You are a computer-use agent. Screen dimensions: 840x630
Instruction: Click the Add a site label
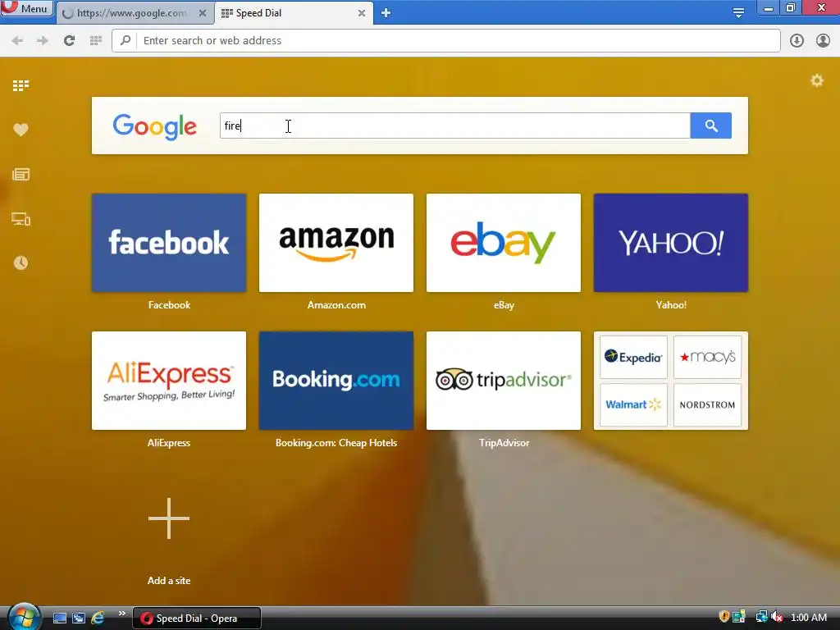(169, 580)
